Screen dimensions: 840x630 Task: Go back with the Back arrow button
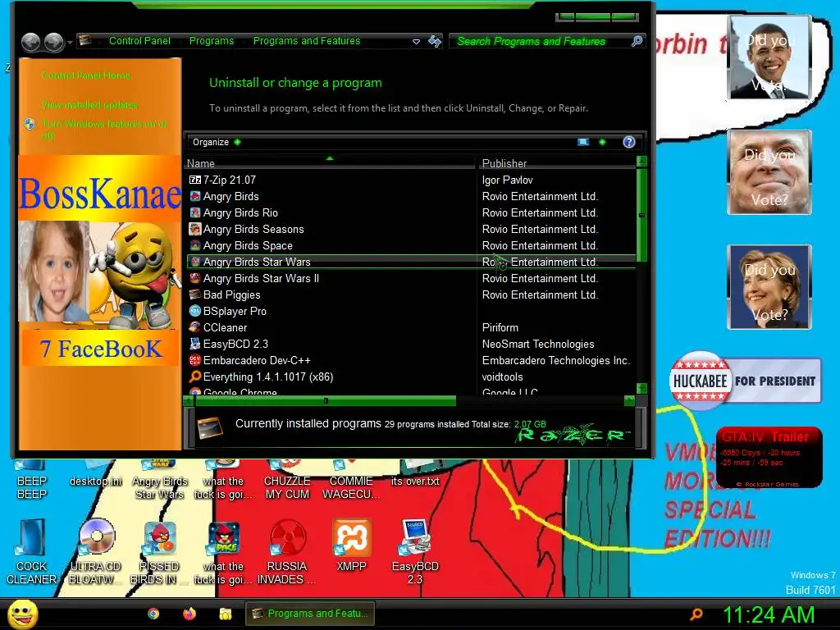click(x=31, y=42)
